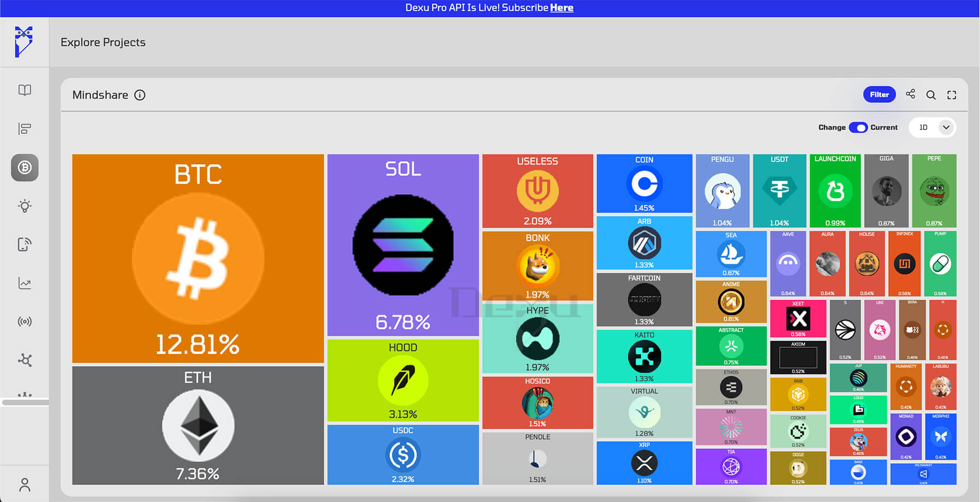The image size is (980, 502).
Task: Open the INFINEX tile
Action: point(905,264)
